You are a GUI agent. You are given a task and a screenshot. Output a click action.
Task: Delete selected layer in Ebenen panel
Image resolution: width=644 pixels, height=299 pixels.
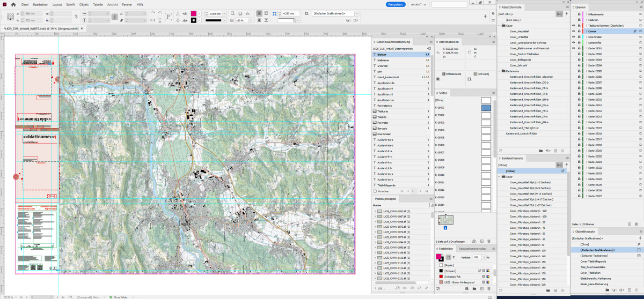[636, 224]
